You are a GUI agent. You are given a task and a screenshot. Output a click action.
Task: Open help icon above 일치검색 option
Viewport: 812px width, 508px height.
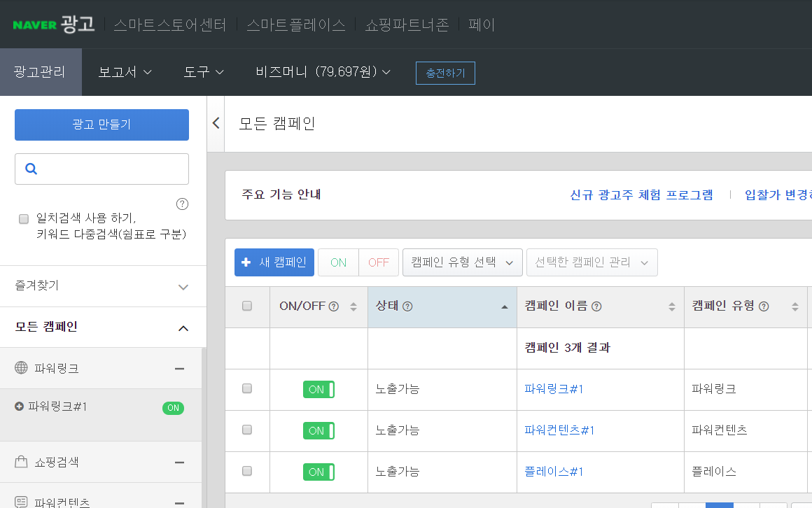tap(182, 204)
